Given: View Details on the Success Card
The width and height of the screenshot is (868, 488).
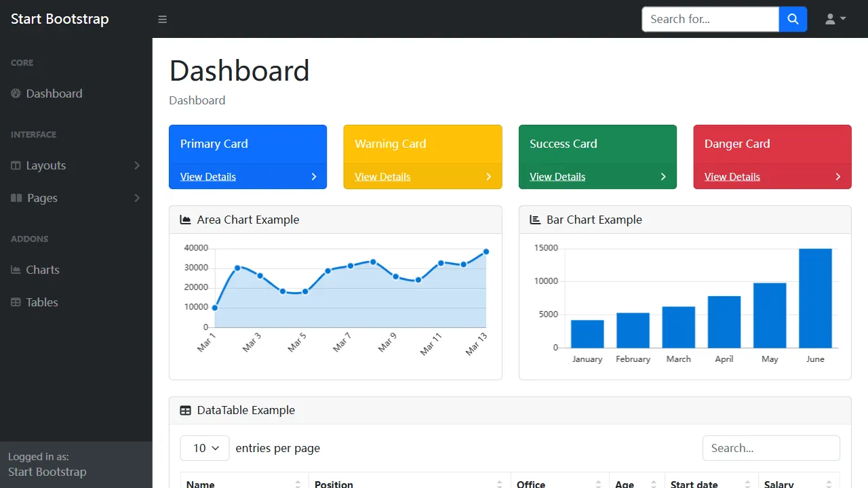Looking at the screenshot, I should coord(557,177).
